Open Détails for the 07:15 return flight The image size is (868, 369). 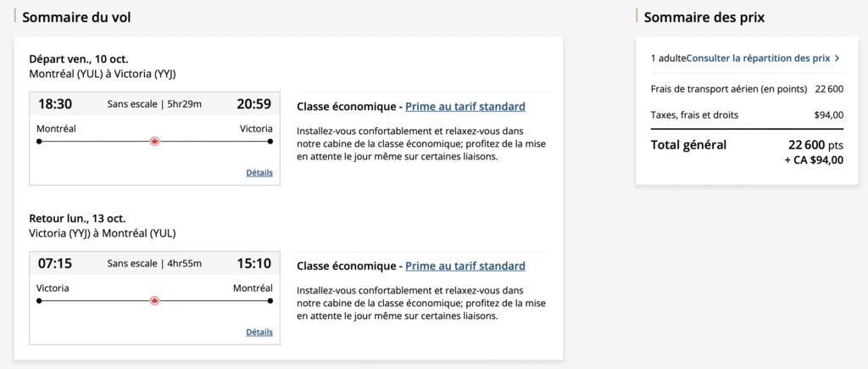click(259, 332)
